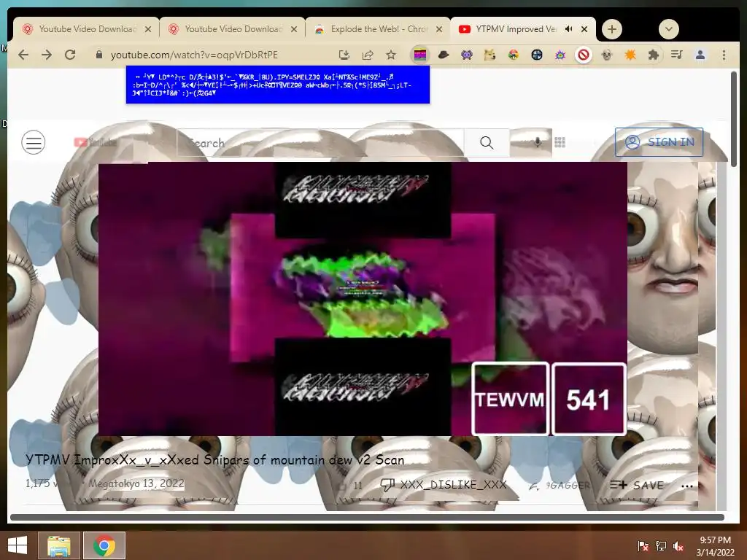Click the 541 counter box

click(x=589, y=399)
